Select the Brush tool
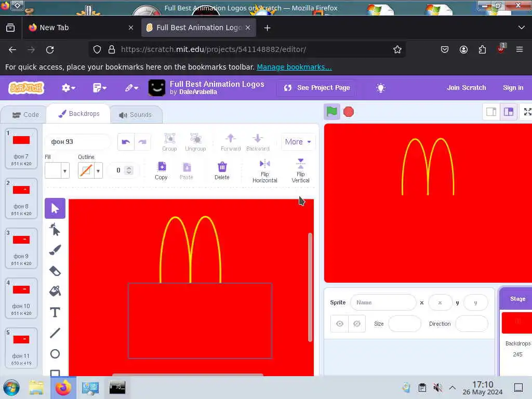The height and width of the screenshot is (399, 532). pyautogui.click(x=55, y=250)
